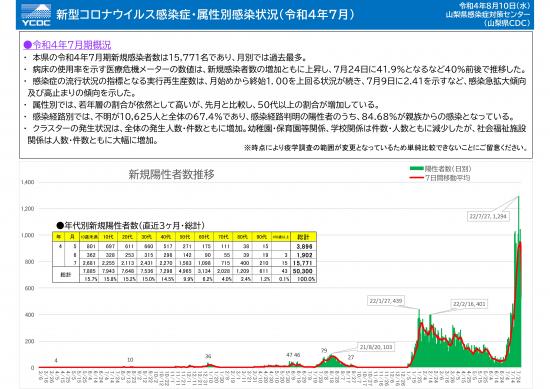Click the 30代 column header in the table

click(x=146, y=237)
